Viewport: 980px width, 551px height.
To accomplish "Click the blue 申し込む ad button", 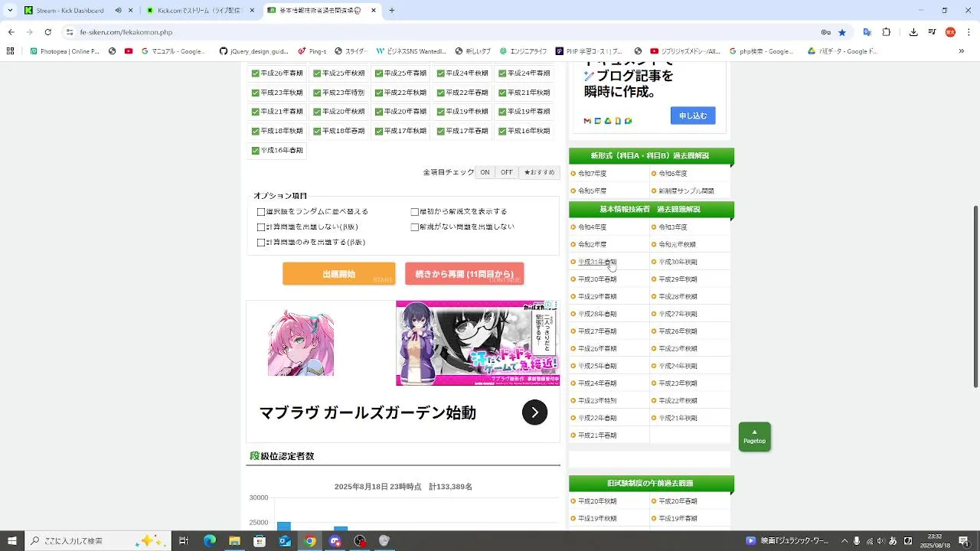I will coord(693,116).
